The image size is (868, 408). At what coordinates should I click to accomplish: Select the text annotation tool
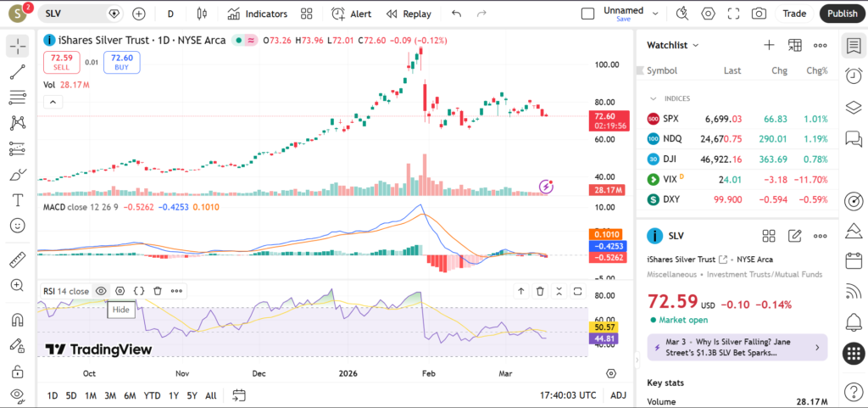coord(17,200)
